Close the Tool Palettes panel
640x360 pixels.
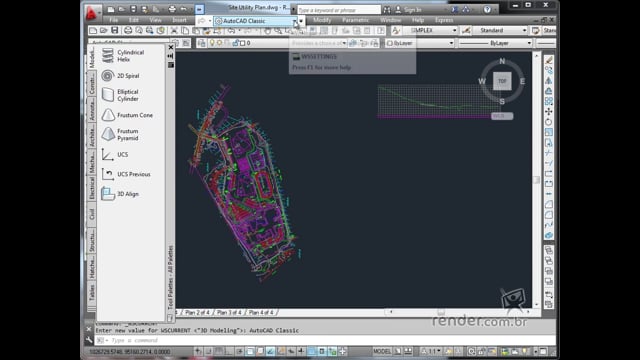[171, 47]
